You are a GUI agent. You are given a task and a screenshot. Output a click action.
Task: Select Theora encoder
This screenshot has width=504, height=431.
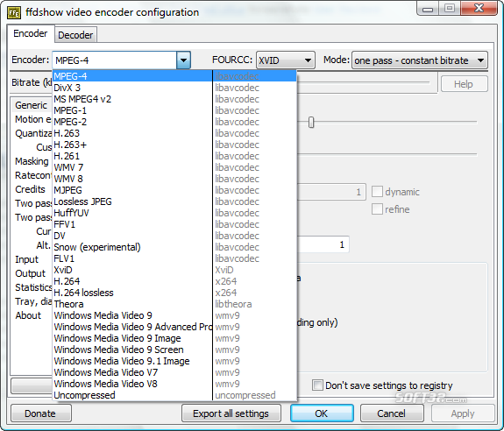[174, 304]
